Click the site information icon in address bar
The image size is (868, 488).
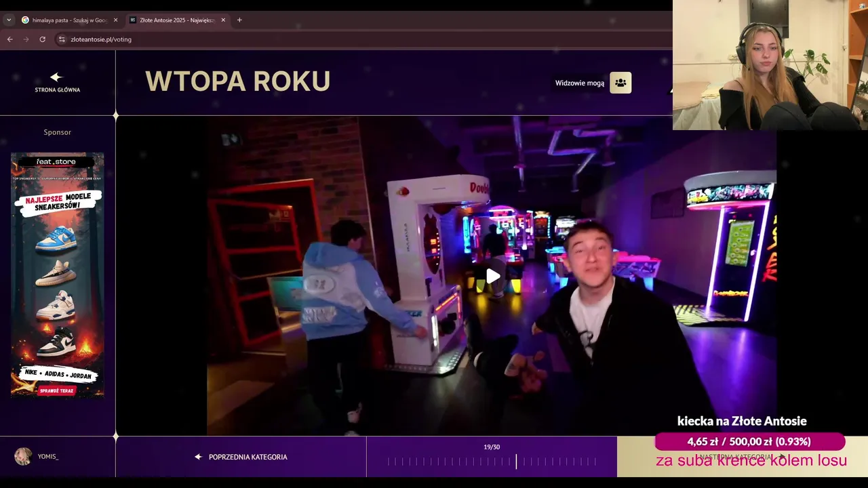click(x=62, y=39)
